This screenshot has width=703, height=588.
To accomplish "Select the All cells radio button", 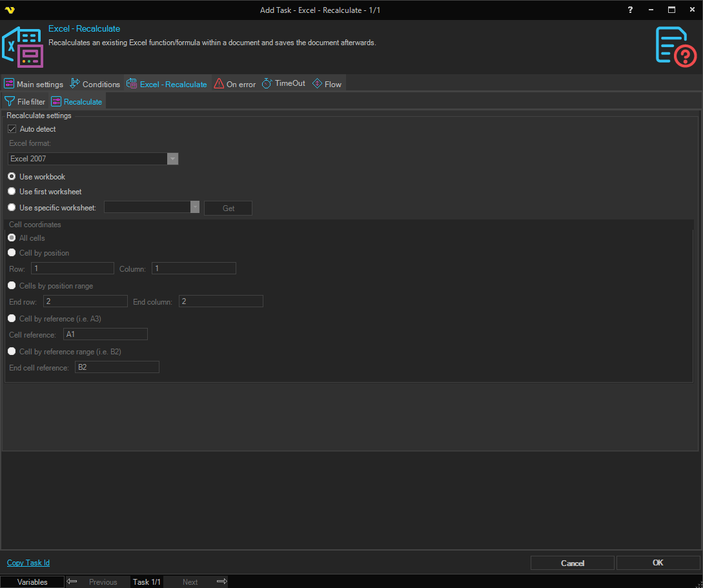I will (x=12, y=238).
